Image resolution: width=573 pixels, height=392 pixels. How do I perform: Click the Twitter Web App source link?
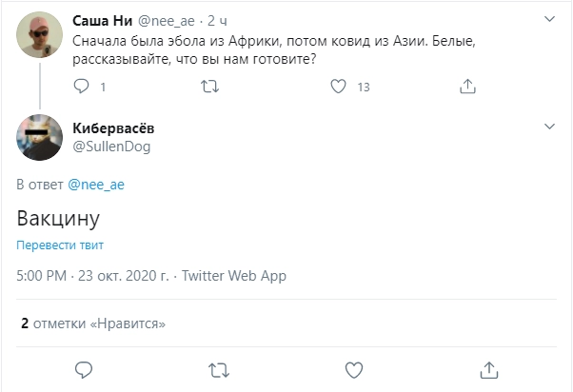[234, 276]
